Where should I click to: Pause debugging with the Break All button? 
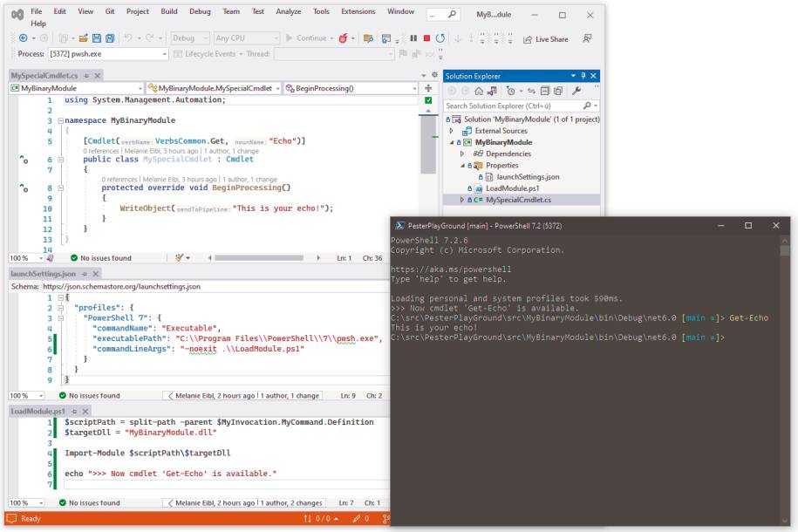(x=413, y=38)
